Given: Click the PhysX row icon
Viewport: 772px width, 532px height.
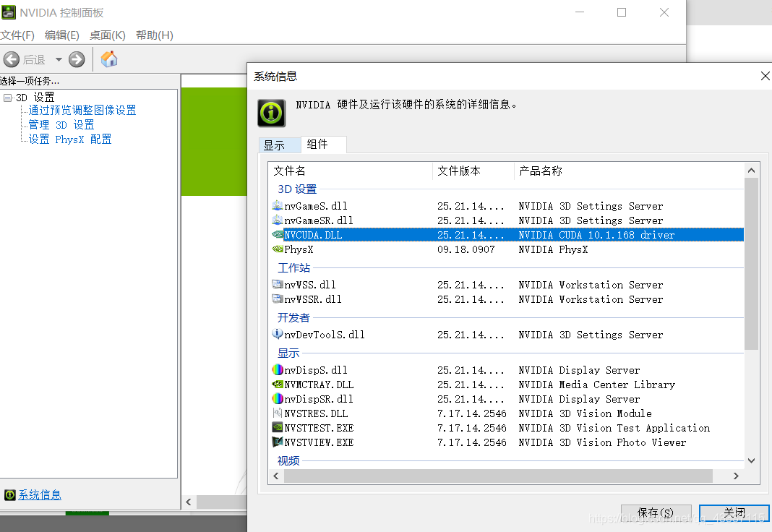Looking at the screenshot, I should pyautogui.click(x=278, y=249).
